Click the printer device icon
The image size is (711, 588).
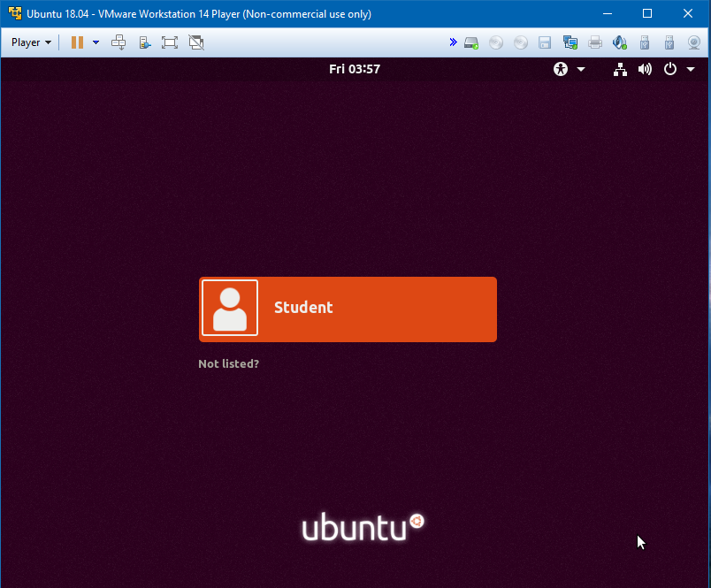[x=595, y=42]
